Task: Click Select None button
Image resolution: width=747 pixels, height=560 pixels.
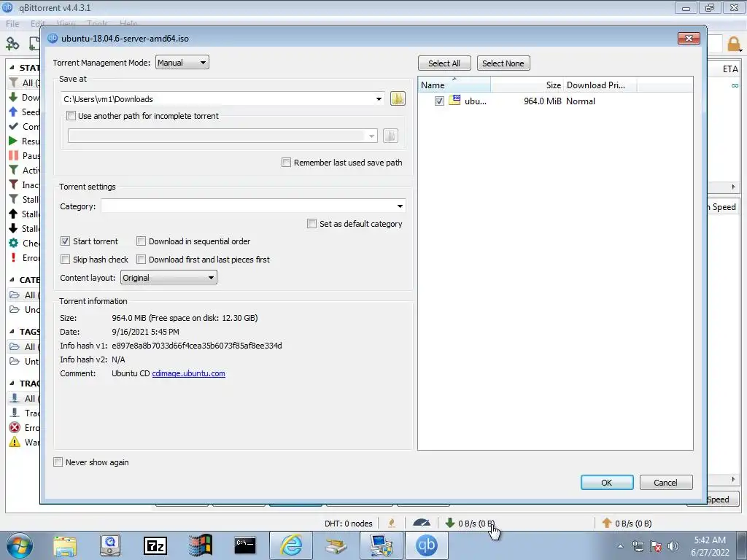Action: pyautogui.click(x=503, y=63)
